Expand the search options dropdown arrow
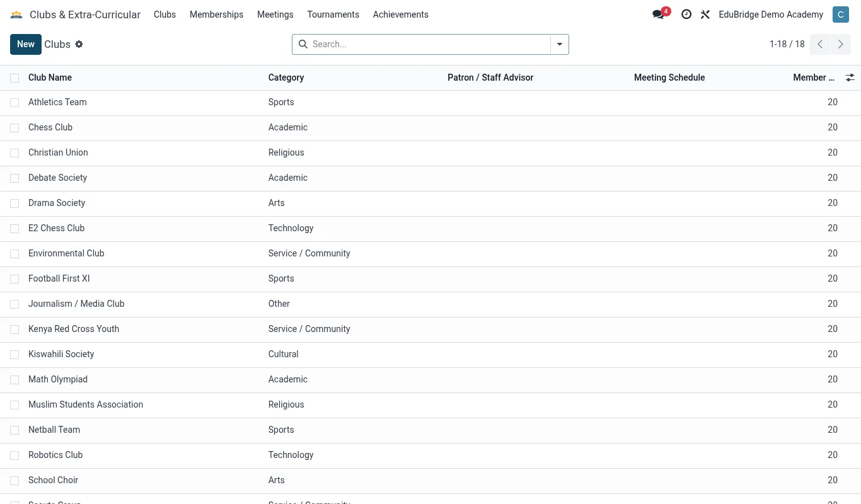 560,44
